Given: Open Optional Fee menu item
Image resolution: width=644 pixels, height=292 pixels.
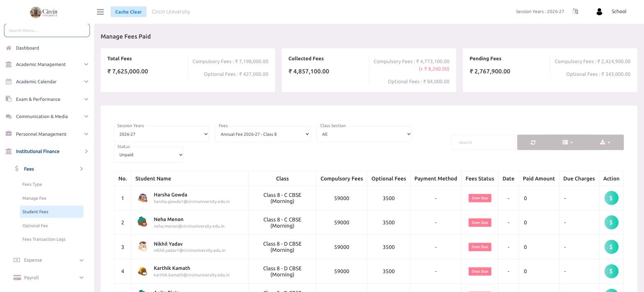Looking at the screenshot, I should pos(35,226).
